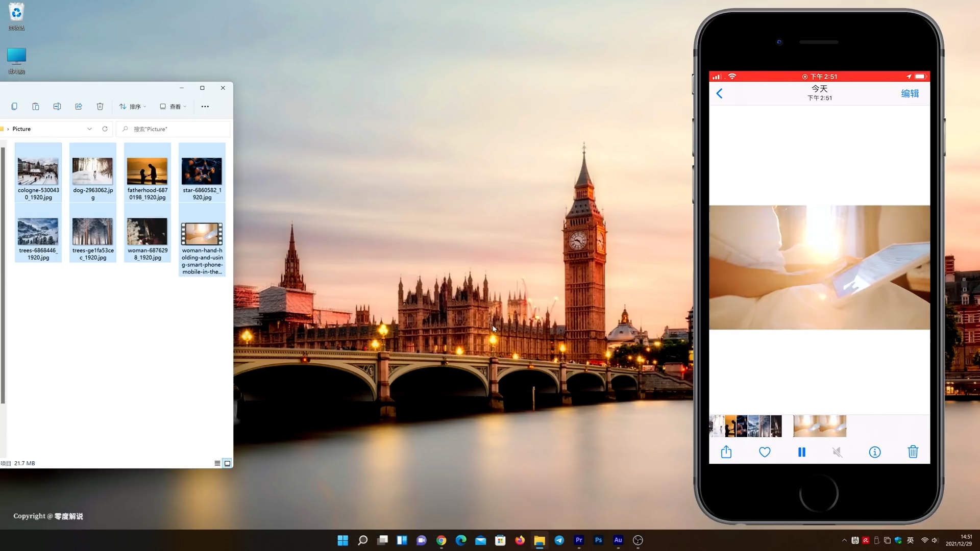Switch to details list view toggle
The height and width of the screenshot is (551, 980).
(x=217, y=463)
